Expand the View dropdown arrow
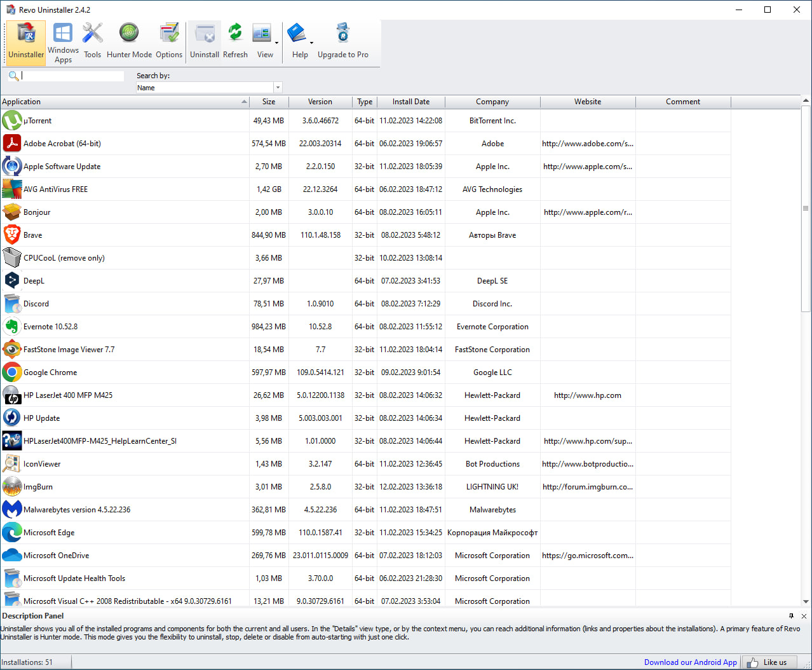This screenshot has width=812, height=670. (277, 43)
